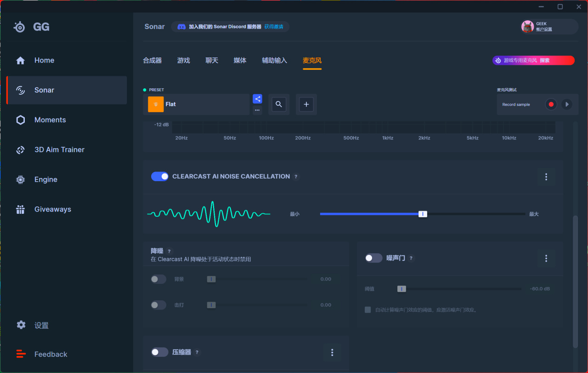Click the icon in 游戏专用麦克风 banner

(498, 60)
